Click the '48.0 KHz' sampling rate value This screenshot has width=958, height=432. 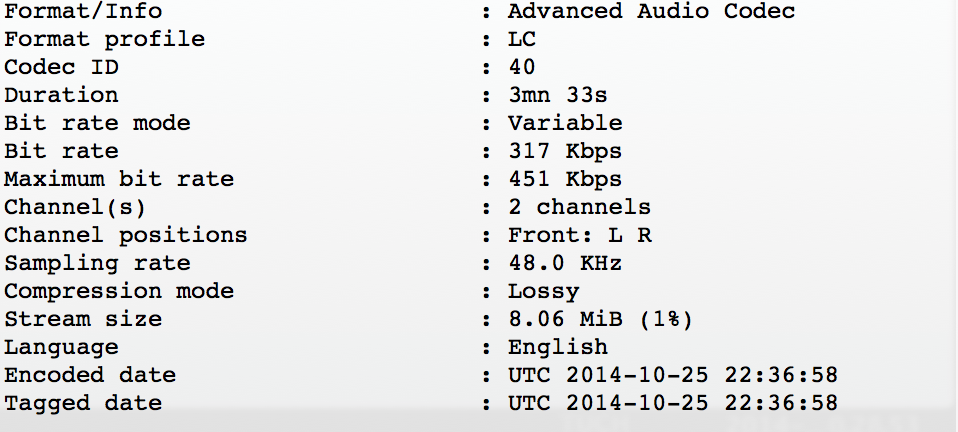point(564,263)
